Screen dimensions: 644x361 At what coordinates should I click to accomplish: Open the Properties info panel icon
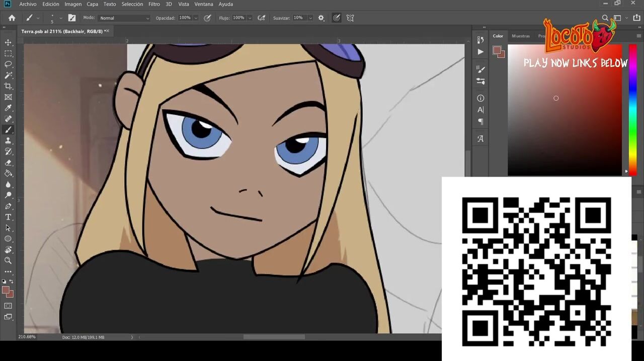(480, 98)
